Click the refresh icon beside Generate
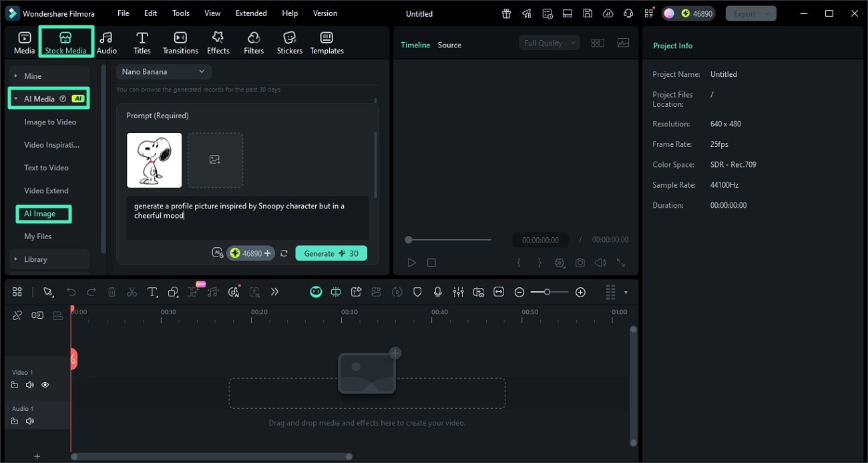This screenshot has width=868, height=463. pos(284,253)
